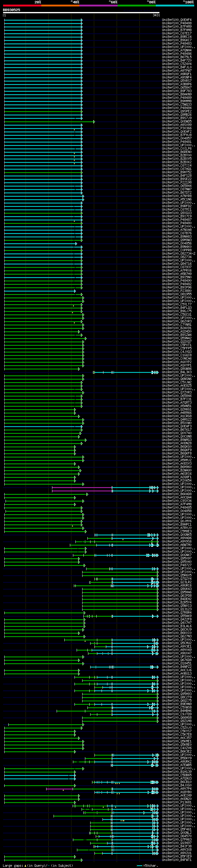Select hit label UniRef100_P48483

coord(177,43)
